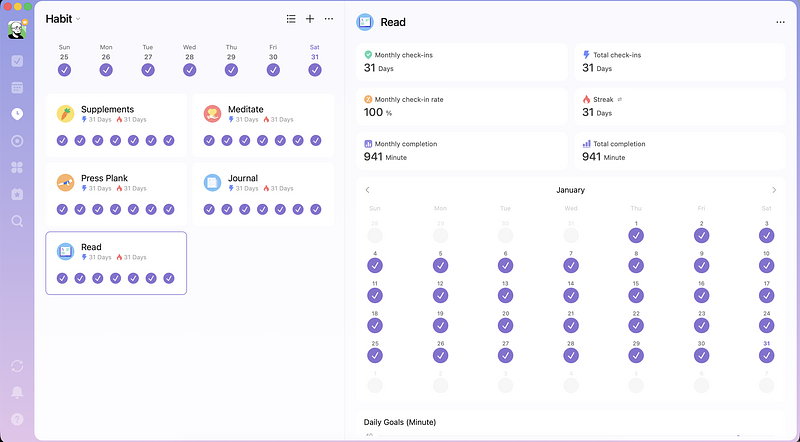Go to previous month in calendar
The width and height of the screenshot is (800, 442).
pyautogui.click(x=367, y=190)
